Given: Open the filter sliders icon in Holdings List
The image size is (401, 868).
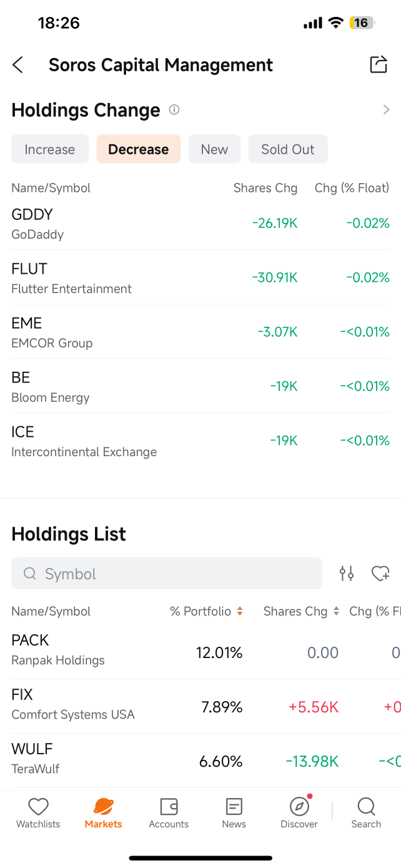Looking at the screenshot, I should [347, 573].
